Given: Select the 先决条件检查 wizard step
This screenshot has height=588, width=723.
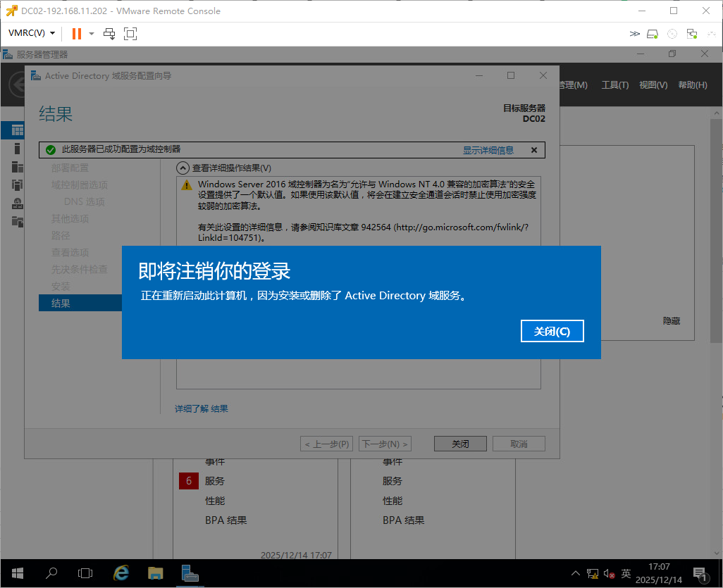Looking at the screenshot, I should click(80, 269).
